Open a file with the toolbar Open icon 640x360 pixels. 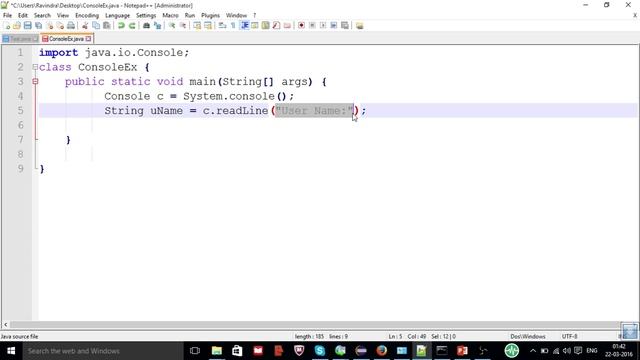click(17, 26)
